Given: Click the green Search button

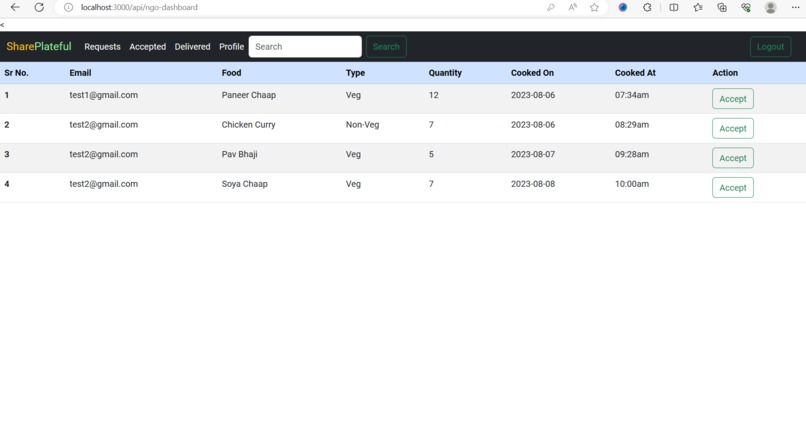Looking at the screenshot, I should (x=386, y=46).
